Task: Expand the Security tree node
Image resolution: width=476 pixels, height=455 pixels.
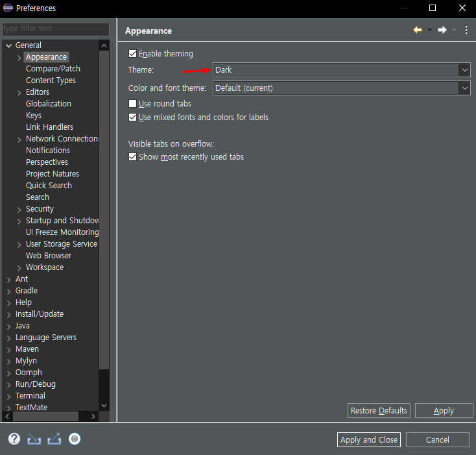Action: click(19, 210)
